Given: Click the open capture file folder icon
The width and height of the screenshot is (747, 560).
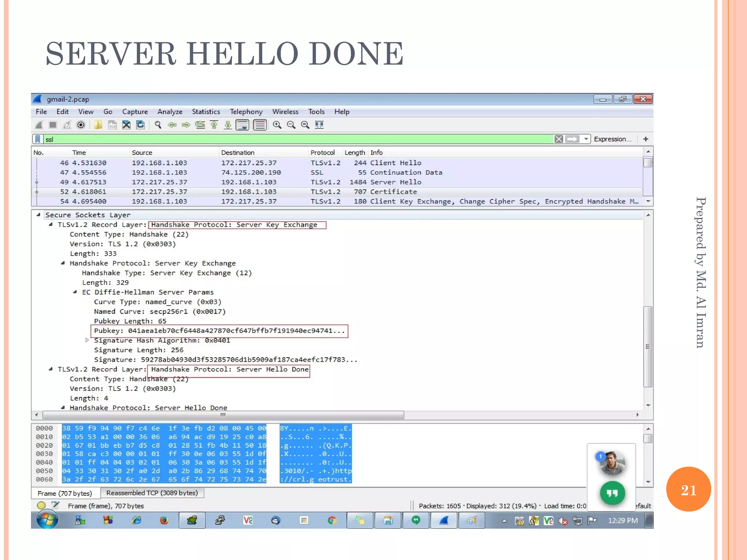Looking at the screenshot, I should point(98,125).
